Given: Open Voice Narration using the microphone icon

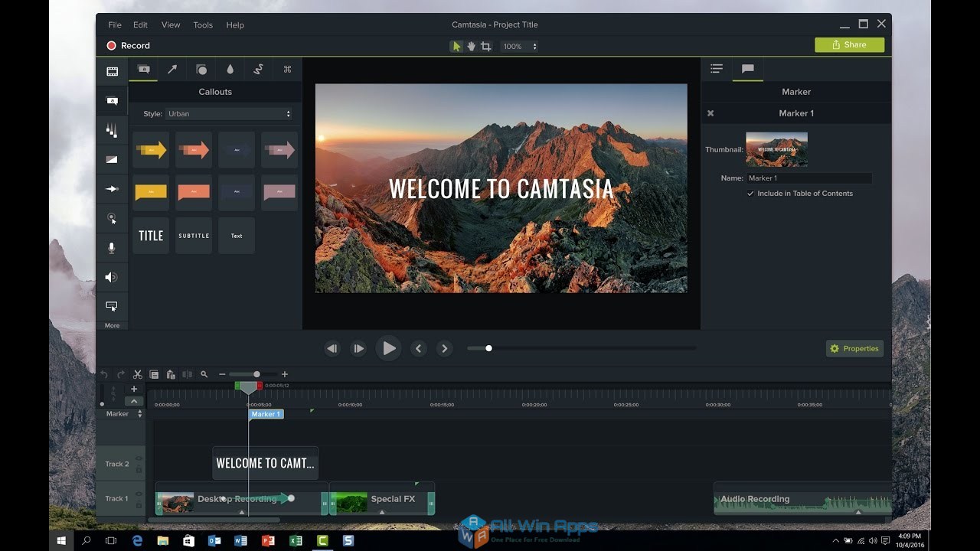Looking at the screenshot, I should coord(112,247).
